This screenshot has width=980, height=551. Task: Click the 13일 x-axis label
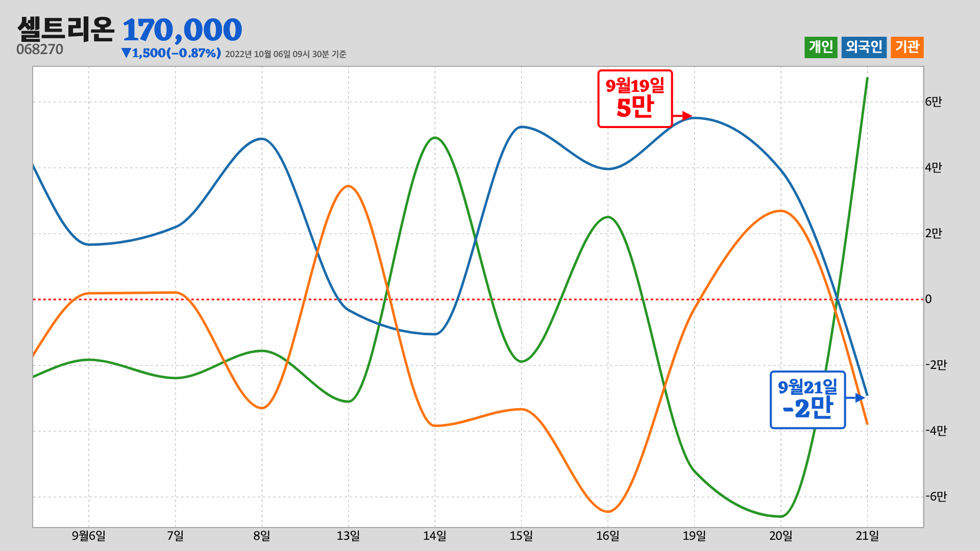(348, 536)
